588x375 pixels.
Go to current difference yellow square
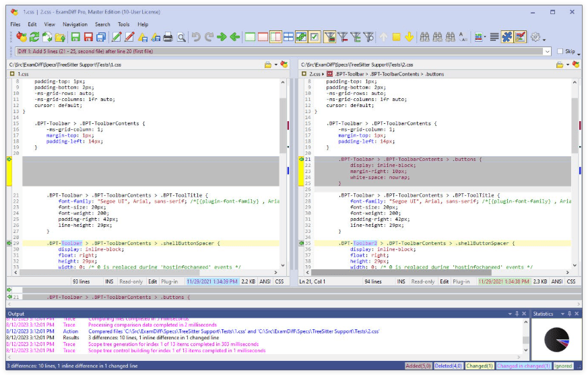pyautogui.click(x=396, y=37)
